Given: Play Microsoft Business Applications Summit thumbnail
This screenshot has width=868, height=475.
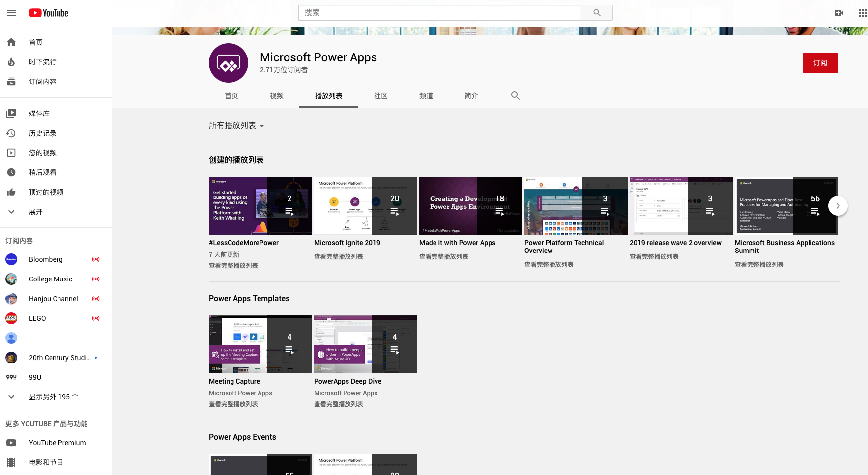Looking at the screenshot, I should (x=786, y=206).
